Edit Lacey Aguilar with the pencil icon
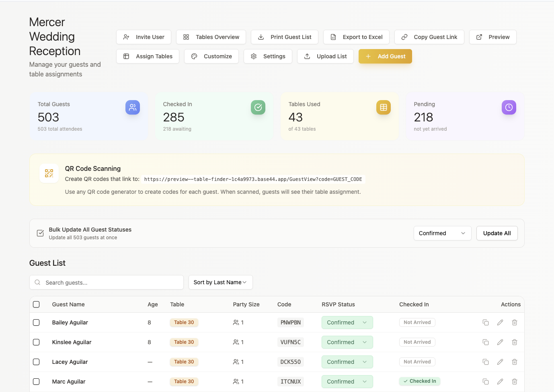Screen dimensions: 554x392 [x=500, y=362]
